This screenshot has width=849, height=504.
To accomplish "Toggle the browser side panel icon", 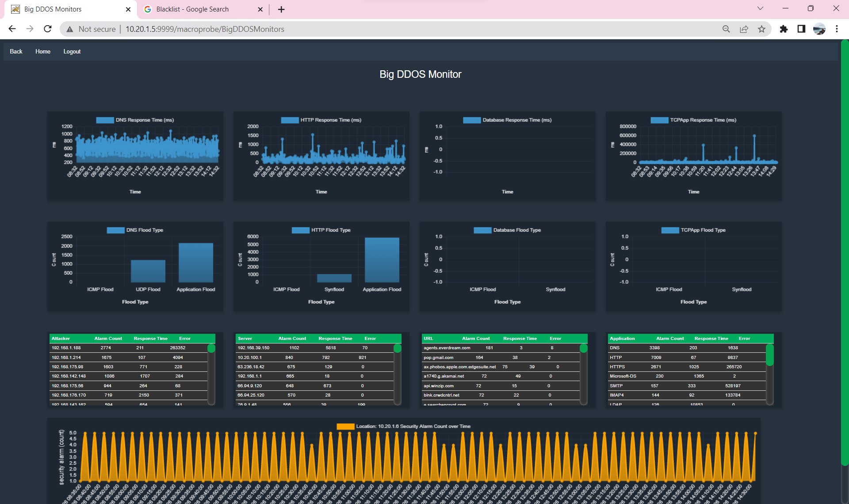I will [x=801, y=29].
